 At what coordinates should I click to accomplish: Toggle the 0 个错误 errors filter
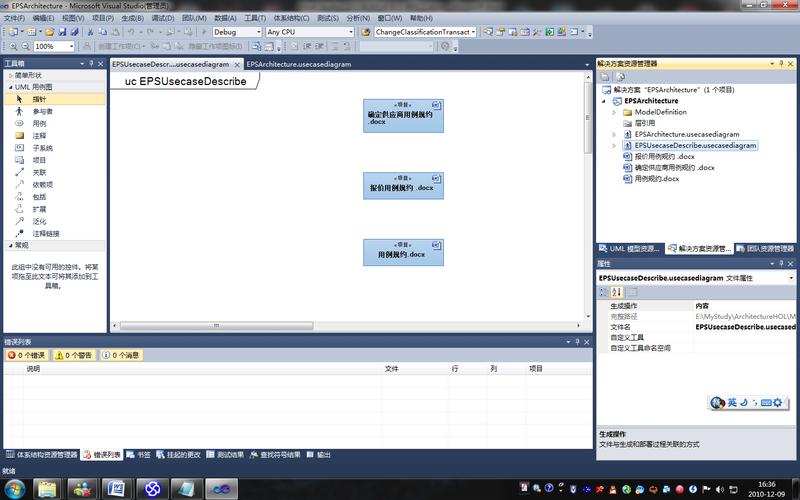point(26,355)
